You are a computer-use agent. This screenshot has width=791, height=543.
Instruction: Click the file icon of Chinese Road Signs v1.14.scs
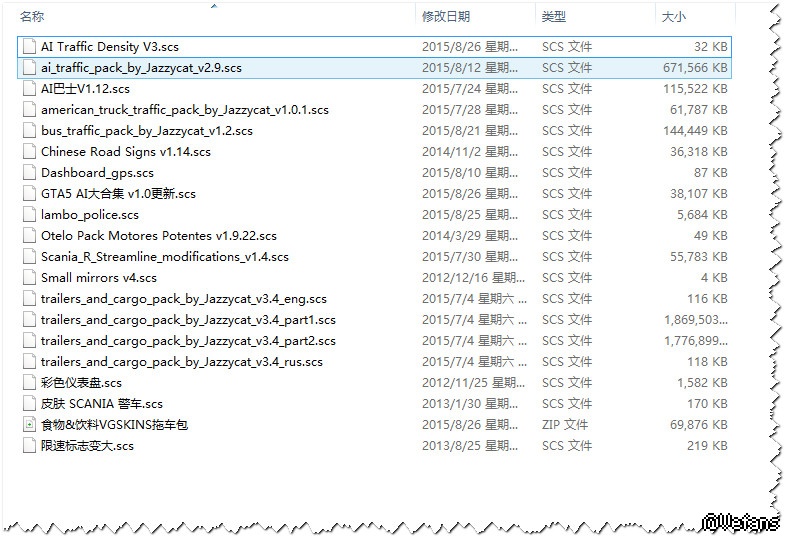click(x=29, y=152)
